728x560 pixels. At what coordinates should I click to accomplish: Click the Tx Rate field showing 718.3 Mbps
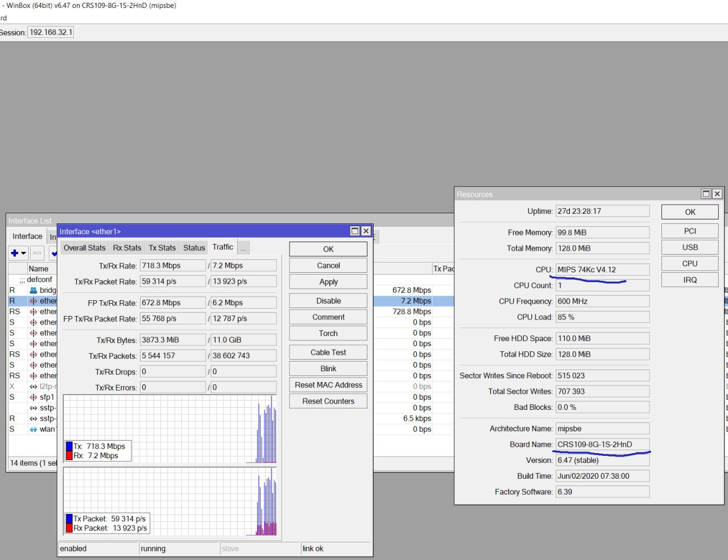tap(173, 266)
